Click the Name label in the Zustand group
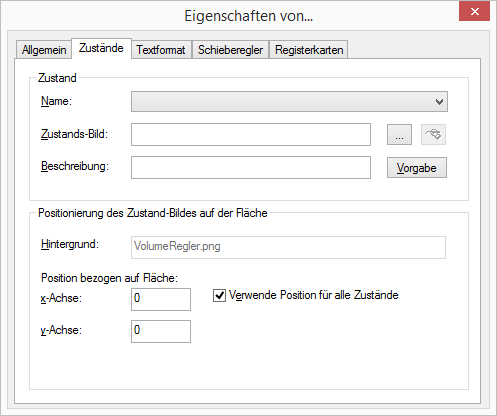Image resolution: width=497 pixels, height=416 pixels. [56, 101]
